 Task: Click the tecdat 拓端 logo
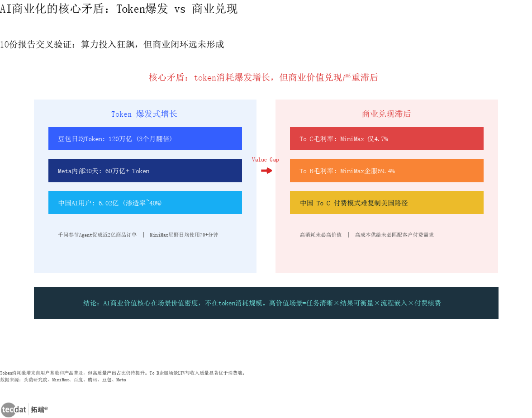coord(24,409)
